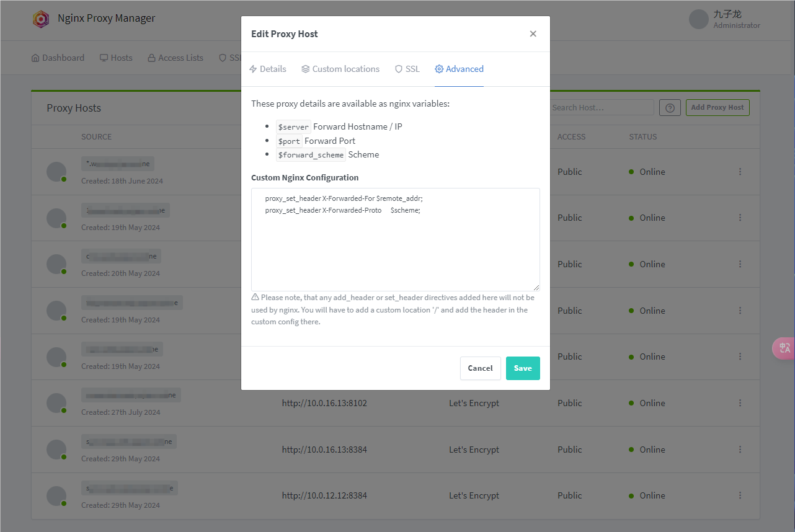Open row menu for 10.0.12.12:8384 host
Viewport: 795px width, 532px height.
pyautogui.click(x=740, y=495)
